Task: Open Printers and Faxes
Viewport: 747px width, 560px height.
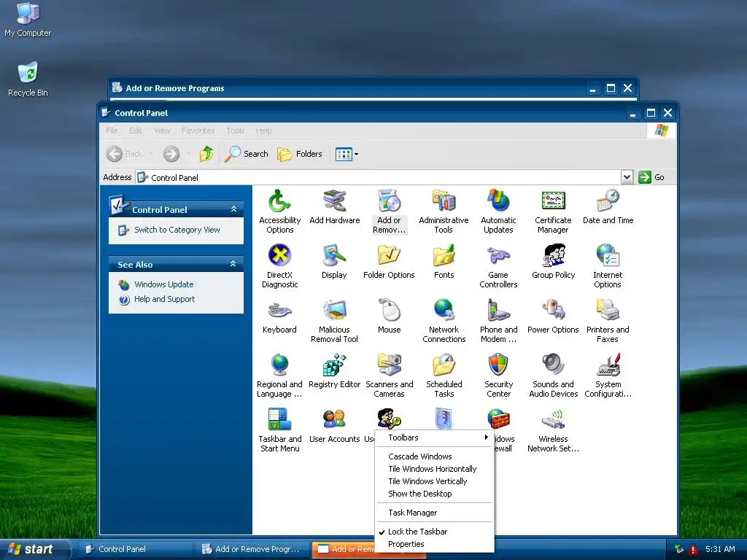Action: click(x=608, y=322)
